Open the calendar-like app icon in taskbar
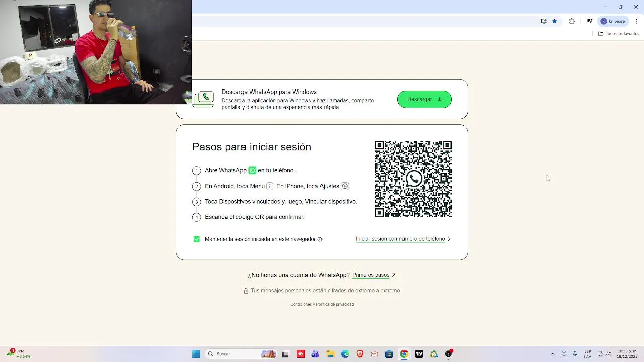 [x=374, y=354]
